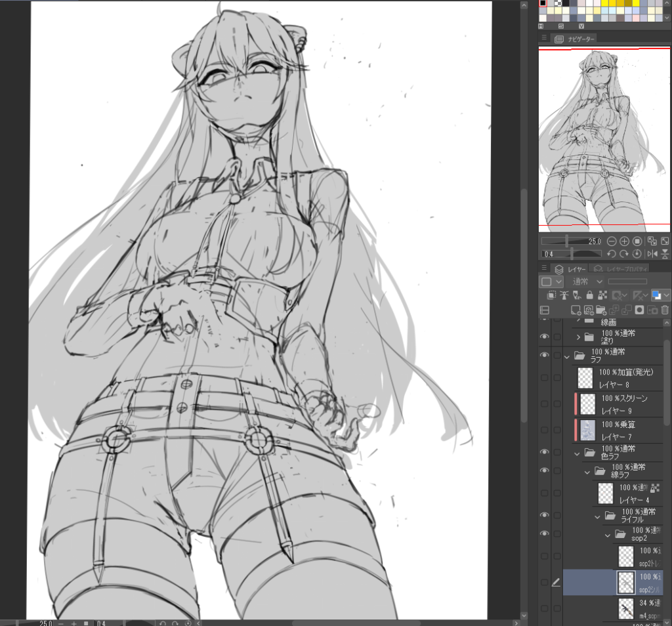The width and height of the screenshot is (672, 626).
Task: Expand the 塗り folder
Action: click(x=578, y=337)
